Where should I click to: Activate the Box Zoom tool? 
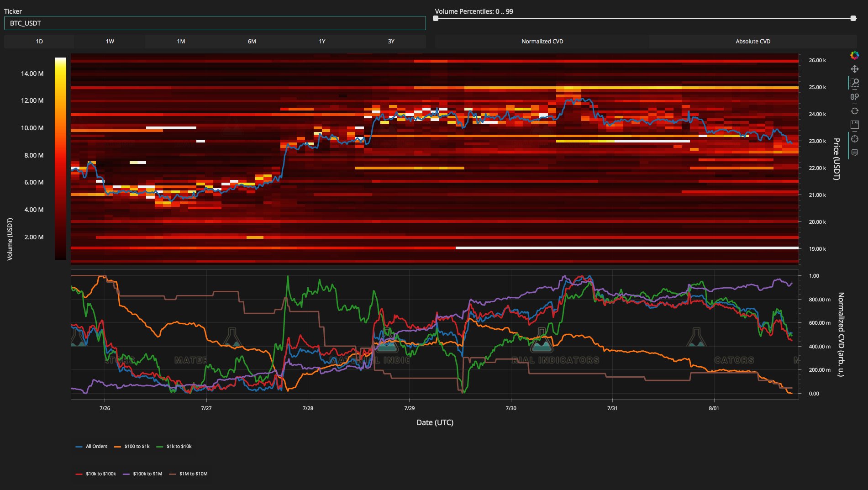854,83
